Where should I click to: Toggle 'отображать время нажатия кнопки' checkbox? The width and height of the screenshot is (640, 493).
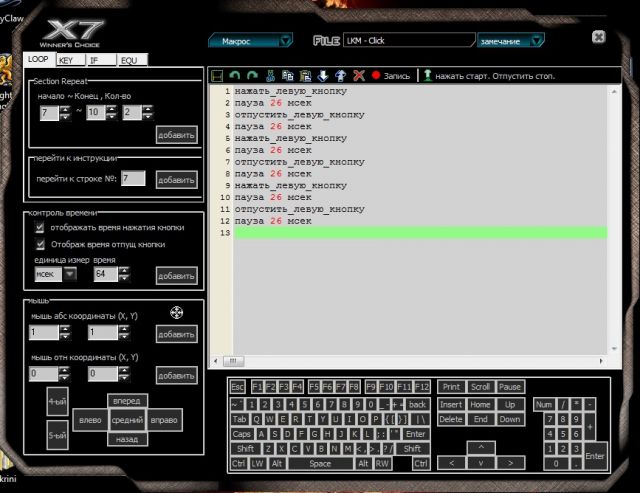40,228
